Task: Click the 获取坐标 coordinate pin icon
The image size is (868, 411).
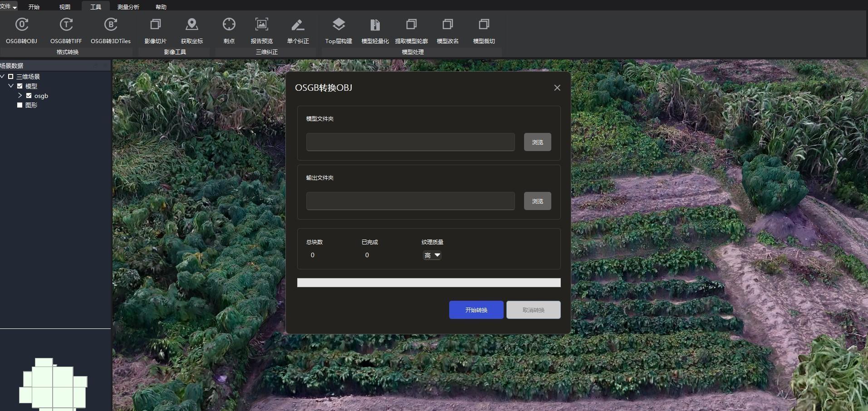Action: (x=191, y=25)
